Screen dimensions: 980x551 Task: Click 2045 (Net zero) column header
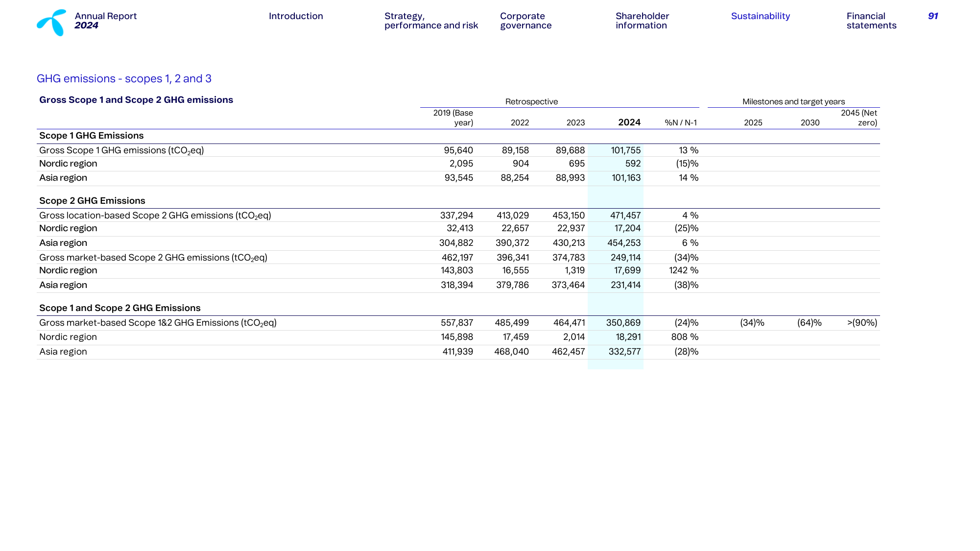click(x=859, y=118)
